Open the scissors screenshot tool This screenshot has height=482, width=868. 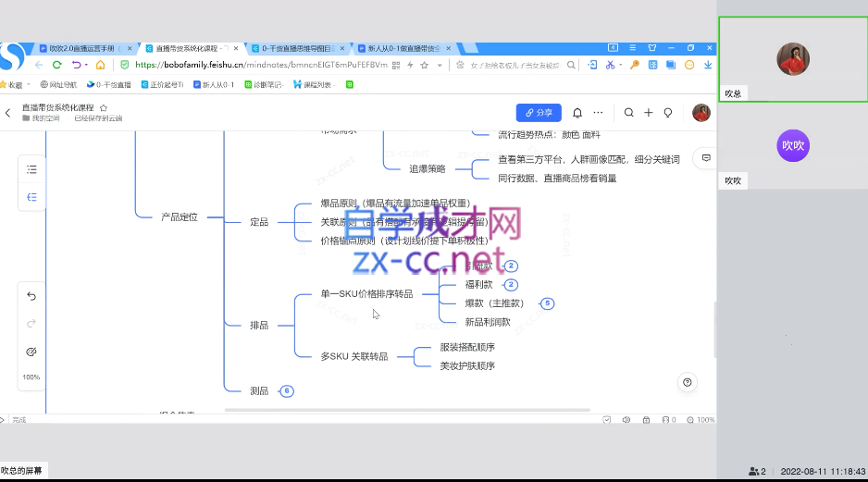(610, 65)
